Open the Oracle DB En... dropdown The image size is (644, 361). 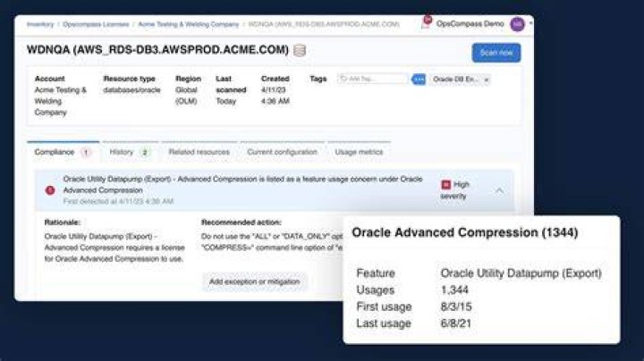point(460,80)
